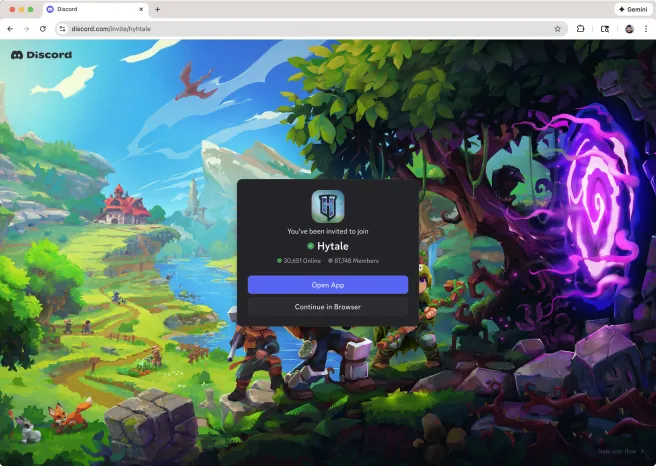Click the browser forward arrow
656x466 pixels.
26,29
